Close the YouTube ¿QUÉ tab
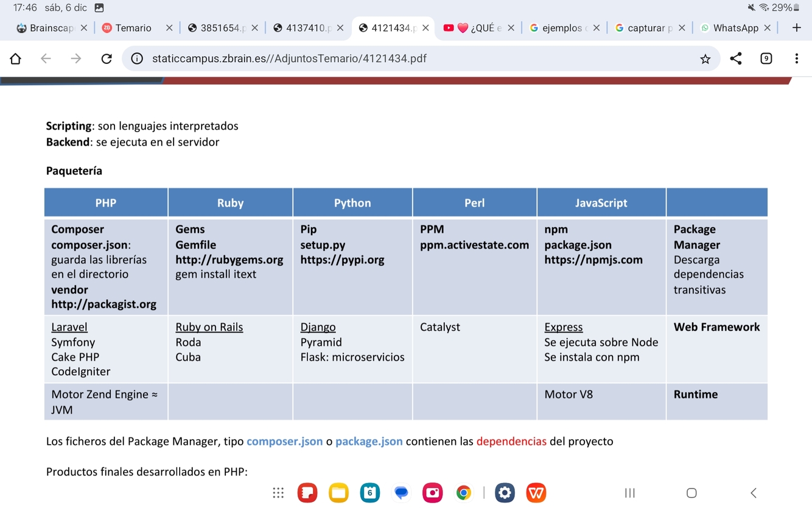Image resolution: width=812 pixels, height=508 pixels. [511, 28]
